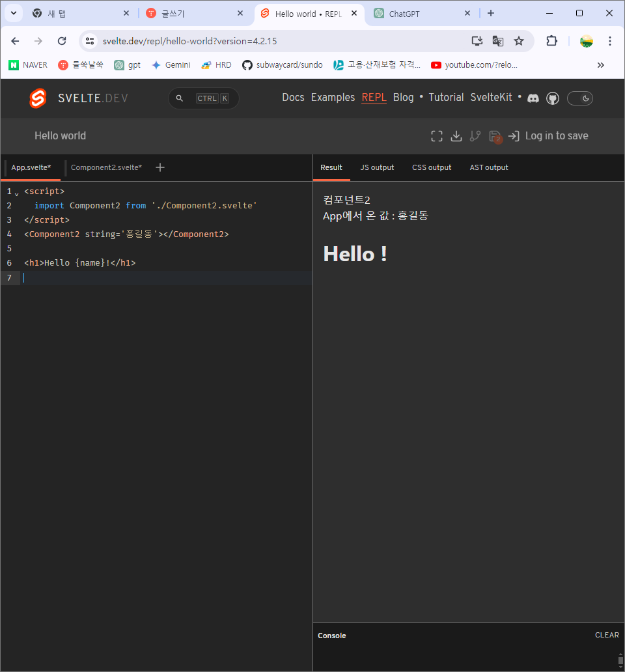Select the REPL nav link

coord(374,97)
